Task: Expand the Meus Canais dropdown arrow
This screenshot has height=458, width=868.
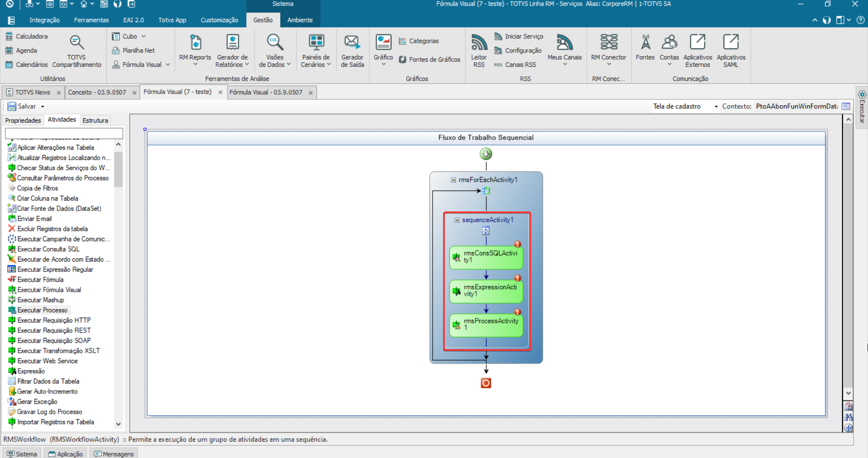Action: [x=565, y=64]
